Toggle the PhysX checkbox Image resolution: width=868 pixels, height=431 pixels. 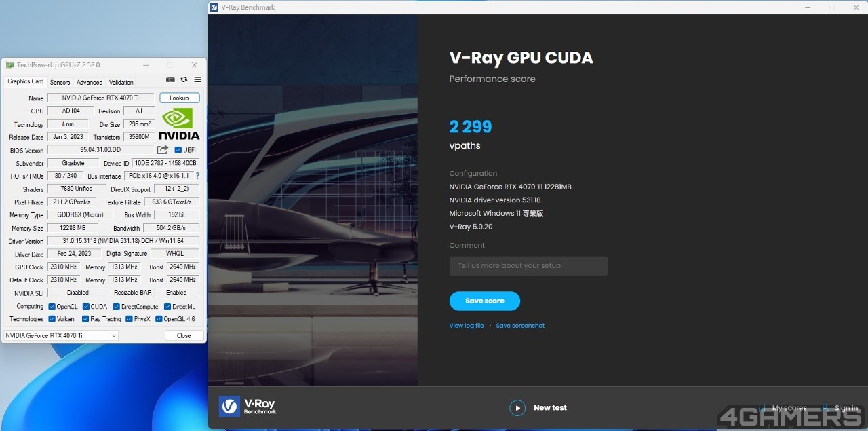click(x=129, y=319)
